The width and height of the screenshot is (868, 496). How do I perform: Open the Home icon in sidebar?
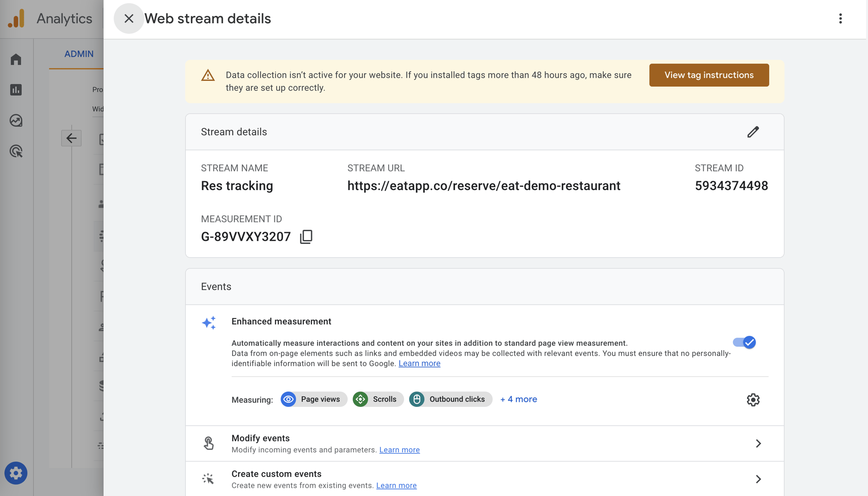[16, 59]
